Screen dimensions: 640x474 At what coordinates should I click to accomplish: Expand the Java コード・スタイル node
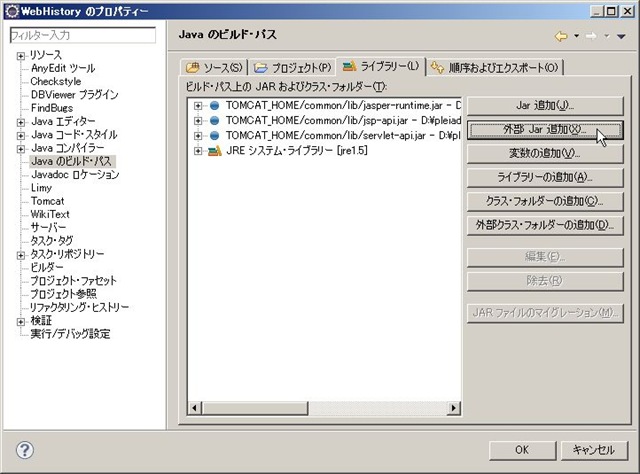pyautogui.click(x=20, y=136)
